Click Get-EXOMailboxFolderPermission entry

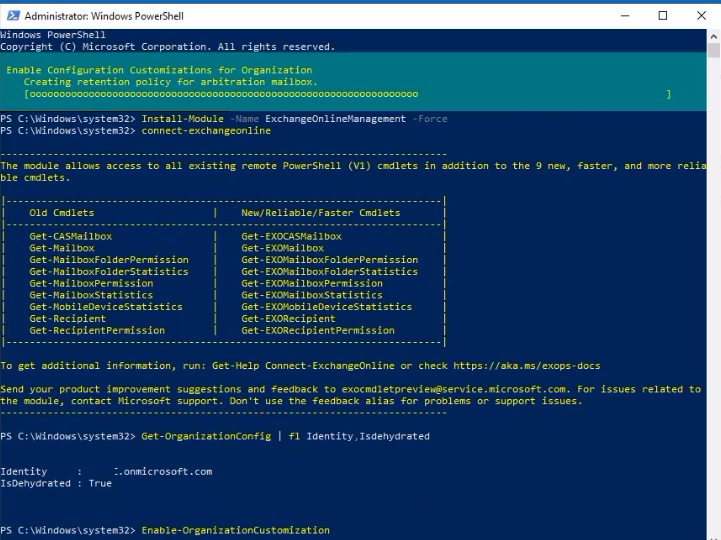pyautogui.click(x=330, y=260)
